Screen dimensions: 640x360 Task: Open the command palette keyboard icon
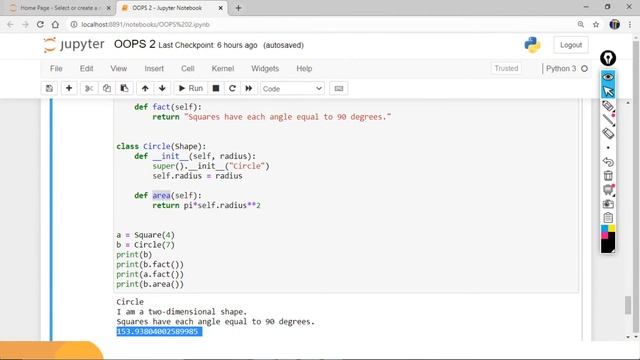coord(339,89)
